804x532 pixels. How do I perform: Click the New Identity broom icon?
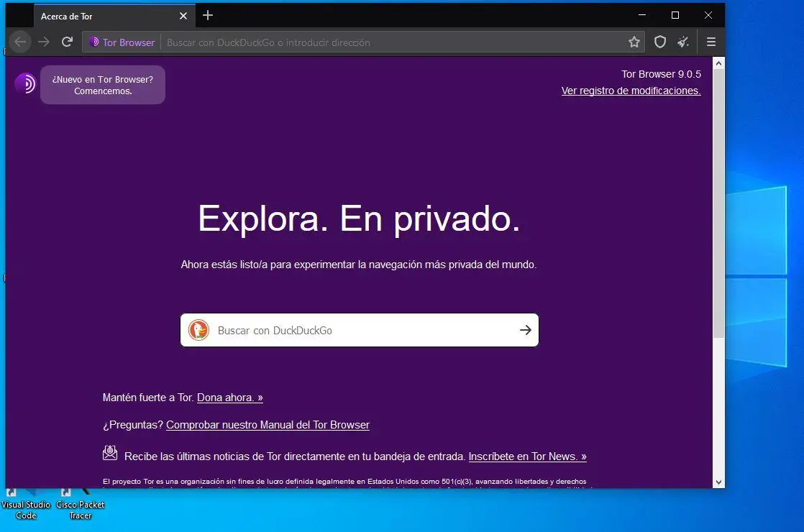coord(683,42)
